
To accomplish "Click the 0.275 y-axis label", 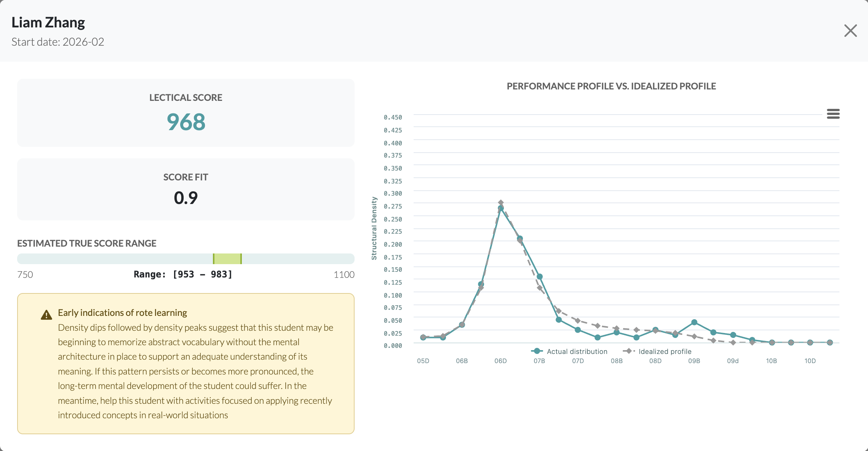I will tap(393, 206).
